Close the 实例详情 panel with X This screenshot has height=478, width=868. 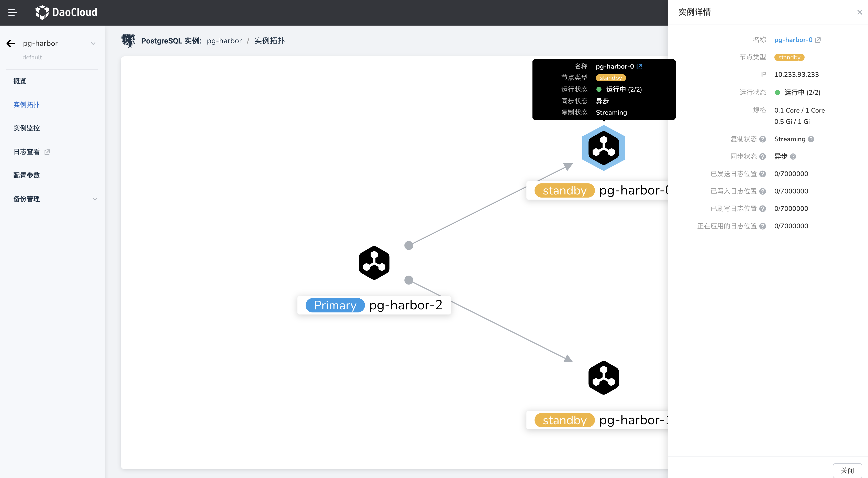[860, 13]
